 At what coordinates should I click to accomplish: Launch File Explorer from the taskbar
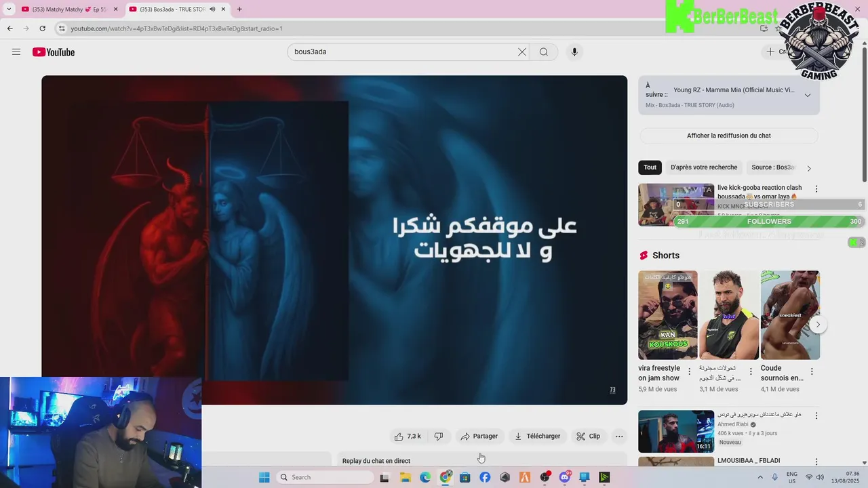pyautogui.click(x=406, y=477)
